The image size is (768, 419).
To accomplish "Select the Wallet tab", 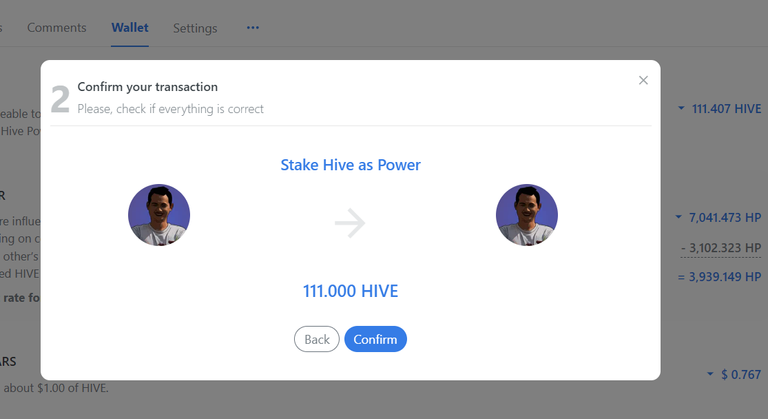I will (x=130, y=27).
